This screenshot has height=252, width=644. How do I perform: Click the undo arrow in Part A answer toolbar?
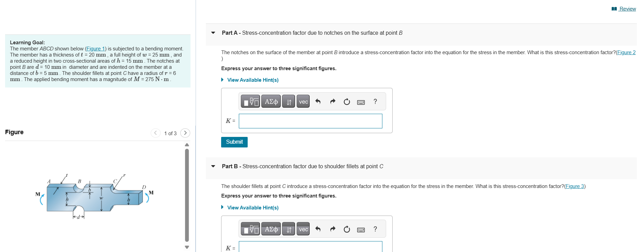tap(318, 101)
